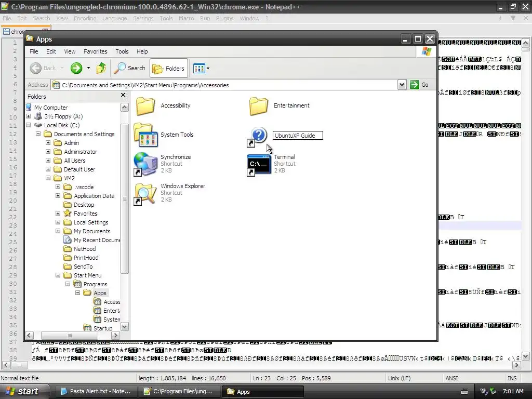This screenshot has height=399, width=532.
Task: Open the File menu in Apps window
Action: coord(34,51)
